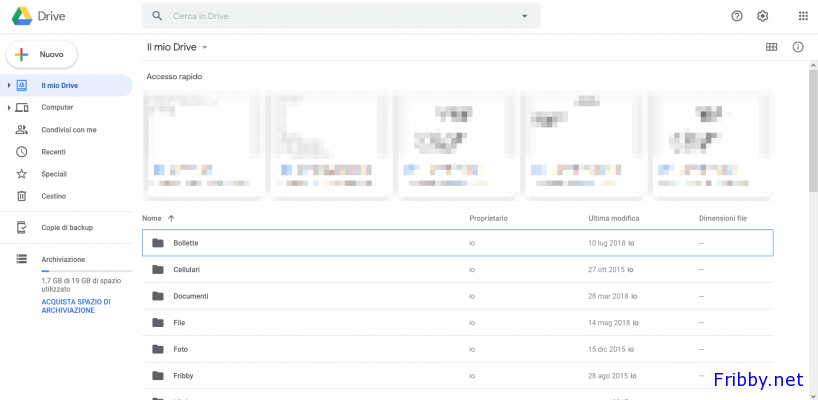Open the Cestino trash section
The height and width of the screenshot is (400, 818).
[x=53, y=197]
